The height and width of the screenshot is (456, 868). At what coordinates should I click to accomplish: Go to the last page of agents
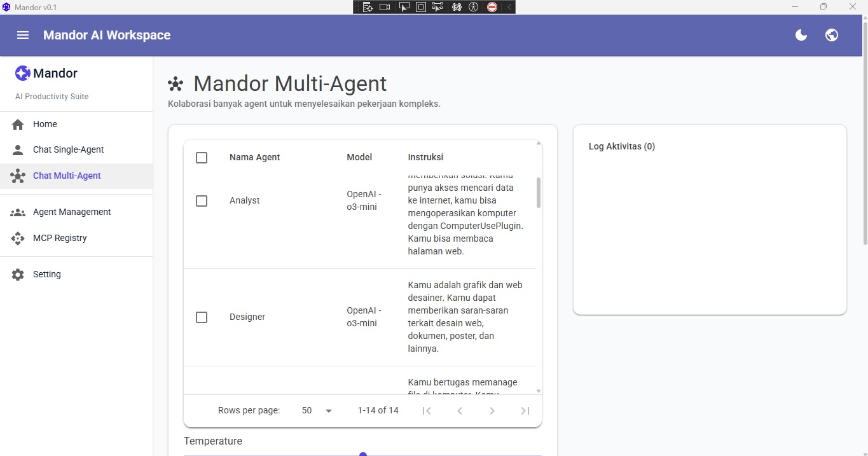coord(525,411)
